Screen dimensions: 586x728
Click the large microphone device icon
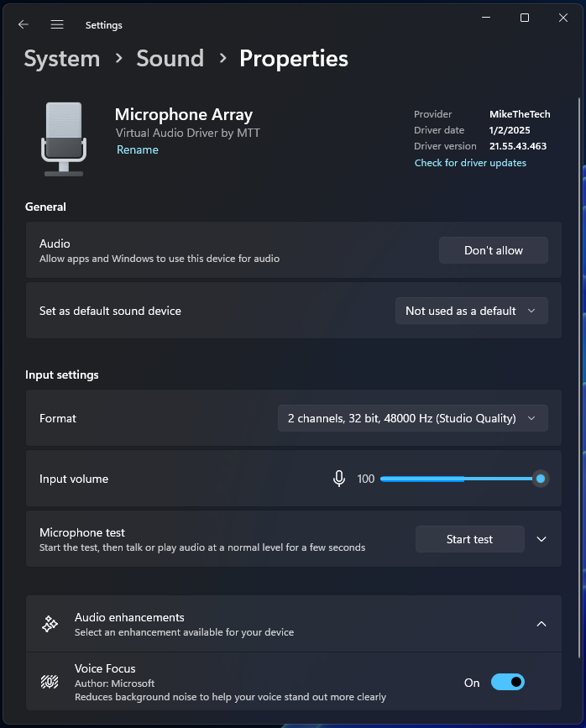pos(64,139)
